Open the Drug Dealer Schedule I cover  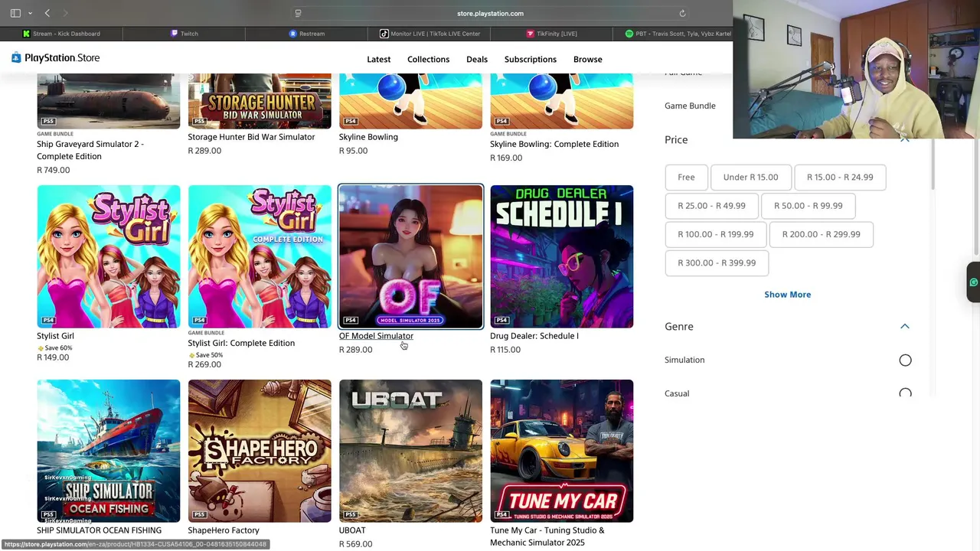(562, 256)
